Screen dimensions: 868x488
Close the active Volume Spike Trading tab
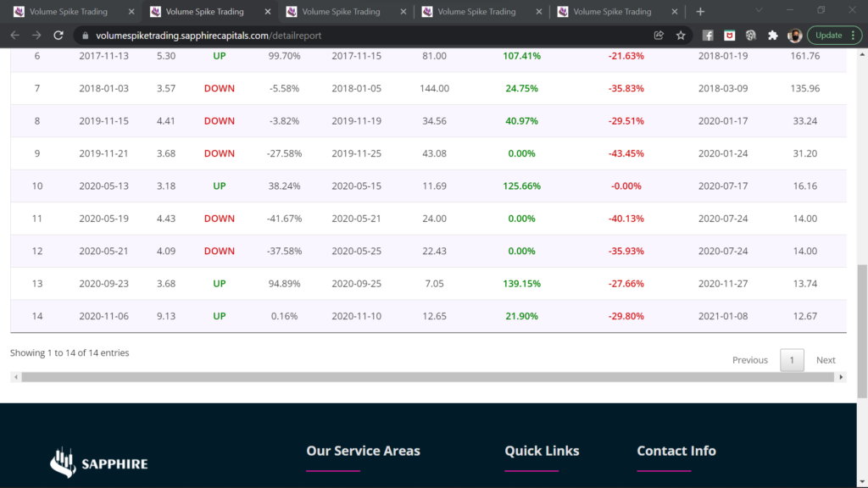click(x=266, y=12)
